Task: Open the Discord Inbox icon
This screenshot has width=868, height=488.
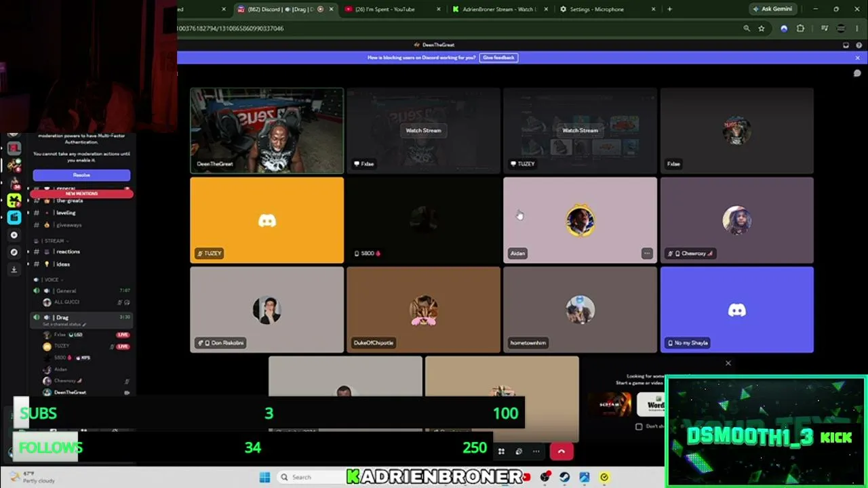Action: (x=846, y=45)
